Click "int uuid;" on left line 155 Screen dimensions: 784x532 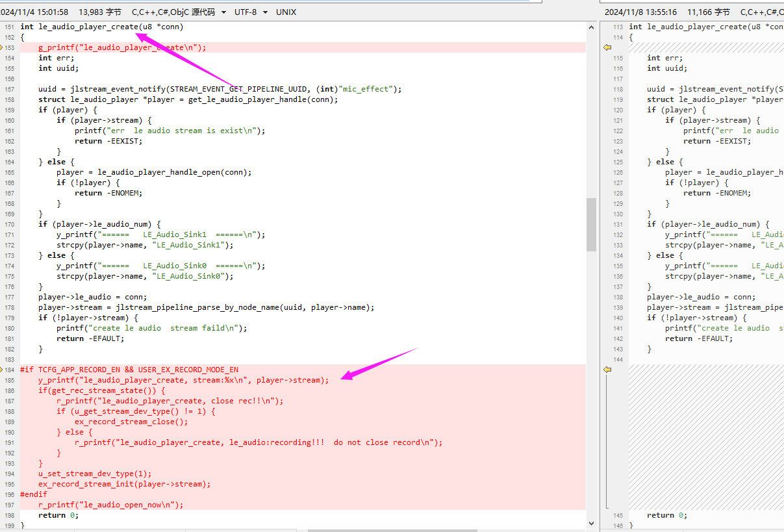58,68
